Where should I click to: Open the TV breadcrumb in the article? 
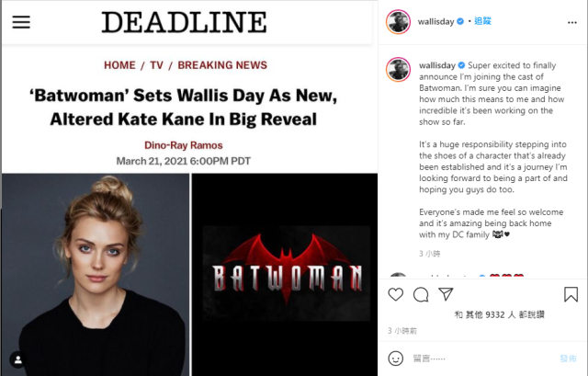coord(156,65)
